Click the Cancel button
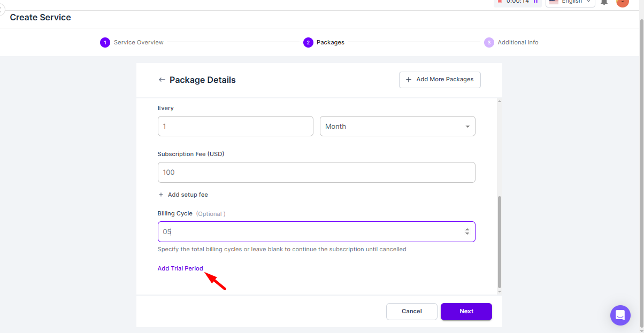This screenshot has height=333, width=644. 411,311
